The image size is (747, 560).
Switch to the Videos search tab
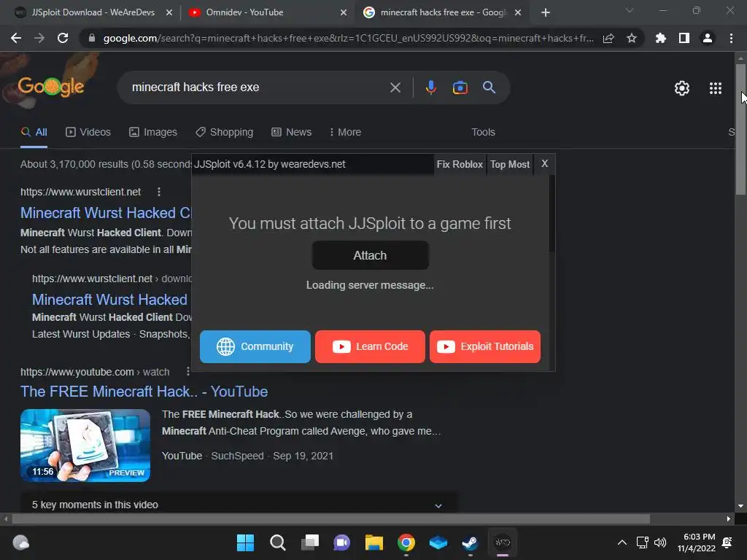[x=88, y=133]
